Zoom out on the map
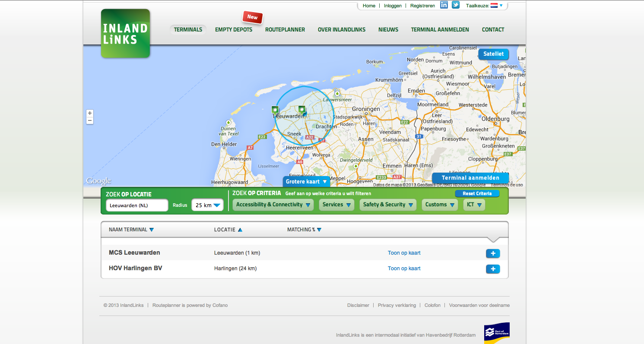Image resolution: width=644 pixels, height=344 pixels. pyautogui.click(x=90, y=120)
